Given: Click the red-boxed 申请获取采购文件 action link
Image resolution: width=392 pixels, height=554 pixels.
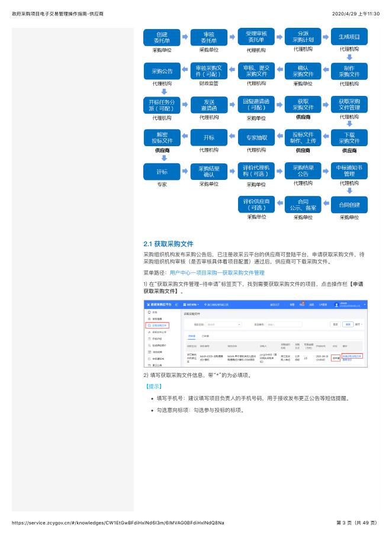Looking at the screenshot, I should 352,356.
